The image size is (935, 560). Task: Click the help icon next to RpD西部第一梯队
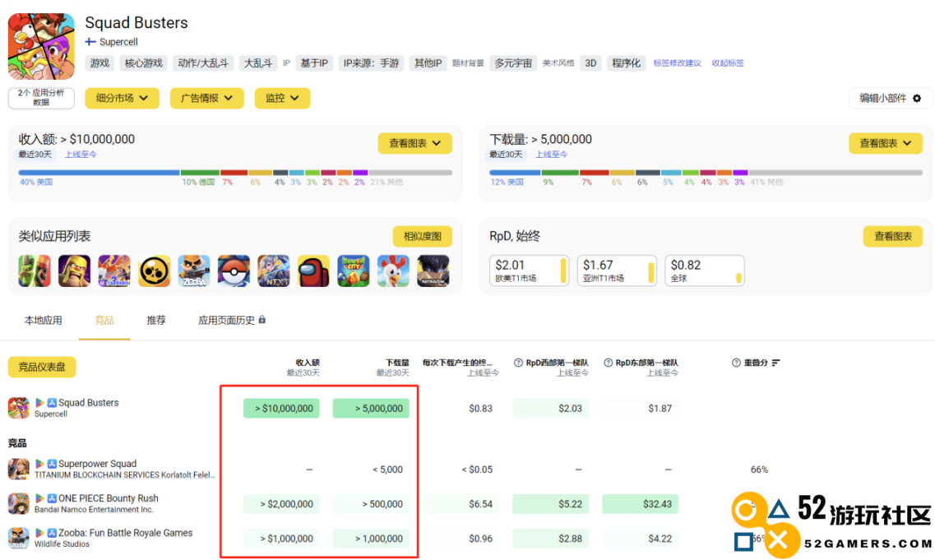518,363
